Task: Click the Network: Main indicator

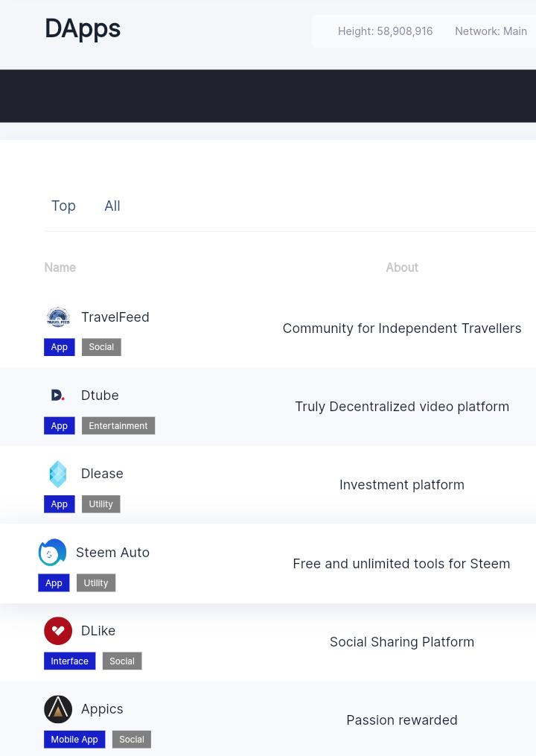Action: [491, 31]
